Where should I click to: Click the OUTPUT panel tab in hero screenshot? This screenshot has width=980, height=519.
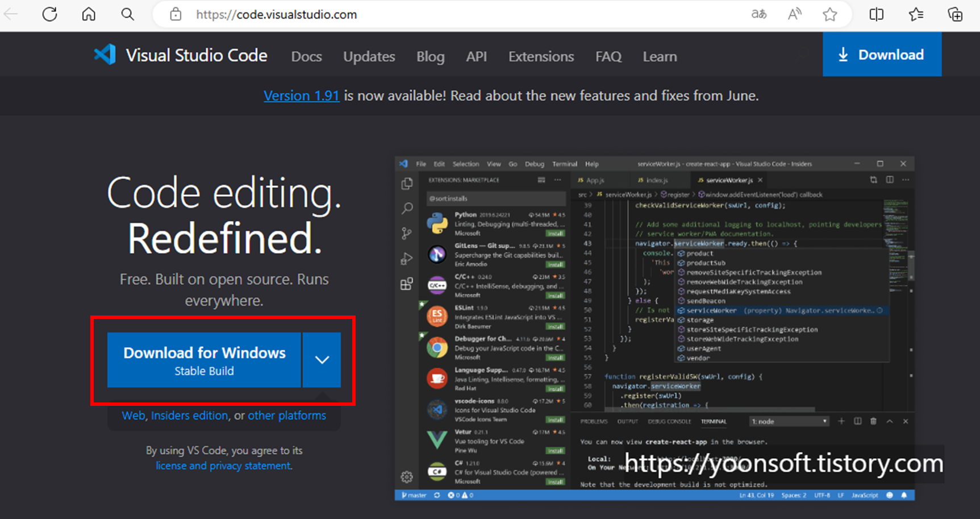[x=628, y=421]
